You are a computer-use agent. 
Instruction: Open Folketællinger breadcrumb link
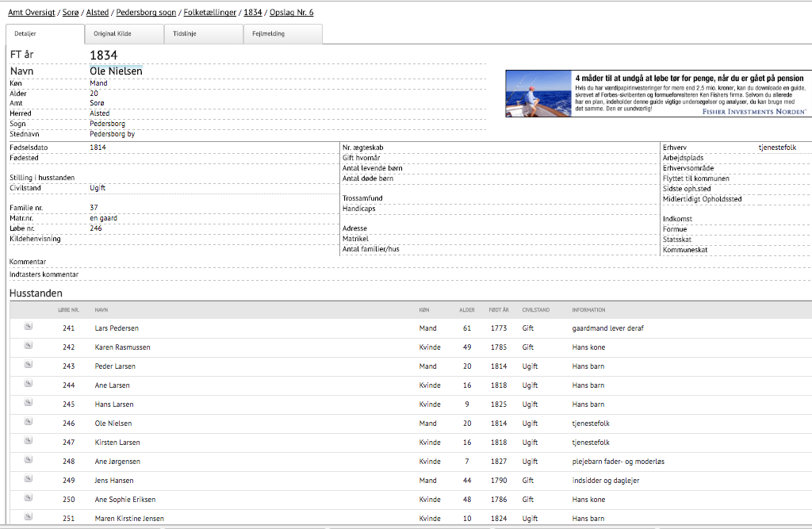[209, 13]
